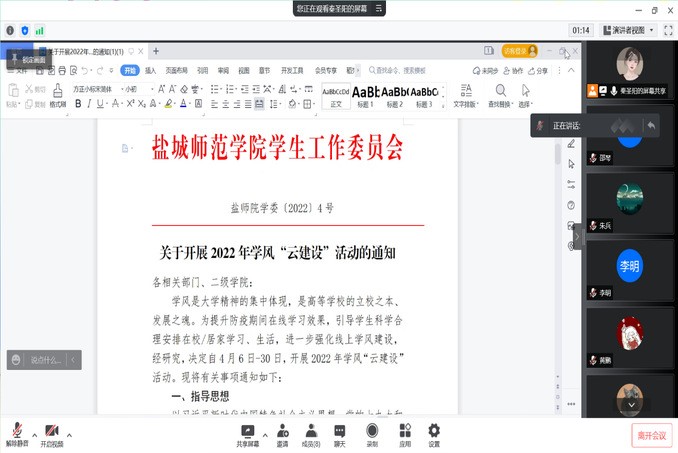Select the 开始 ribbon tab

(x=129, y=71)
